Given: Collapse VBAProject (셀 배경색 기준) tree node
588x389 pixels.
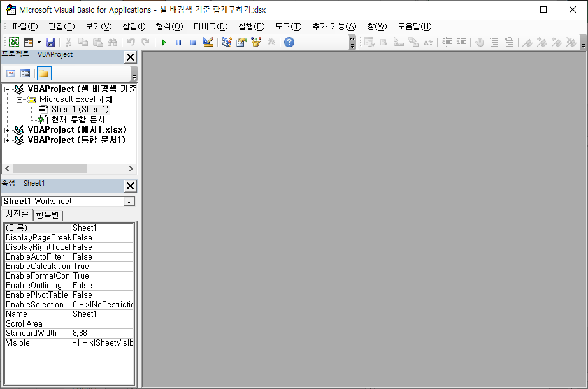Looking at the screenshot, I should tap(7, 89).
